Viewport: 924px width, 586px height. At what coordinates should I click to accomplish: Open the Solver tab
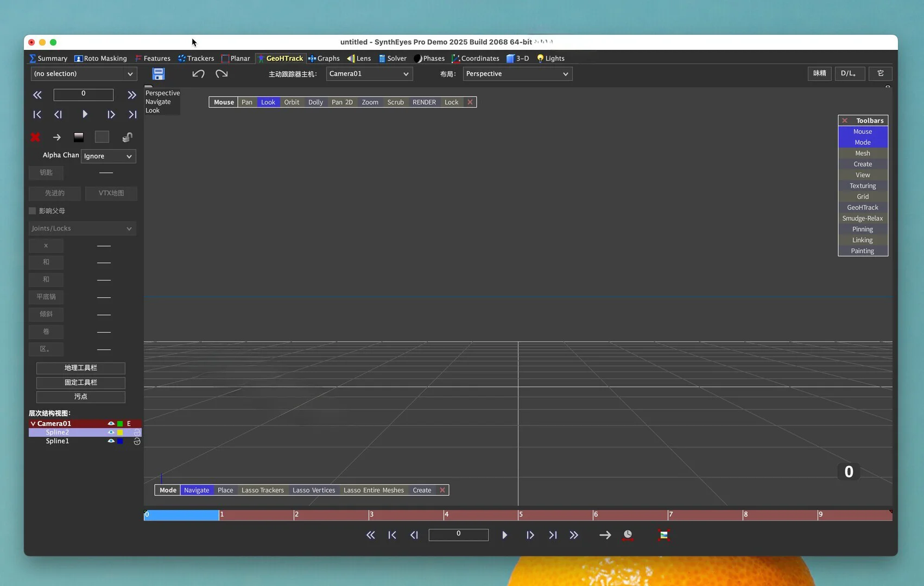pyautogui.click(x=393, y=59)
